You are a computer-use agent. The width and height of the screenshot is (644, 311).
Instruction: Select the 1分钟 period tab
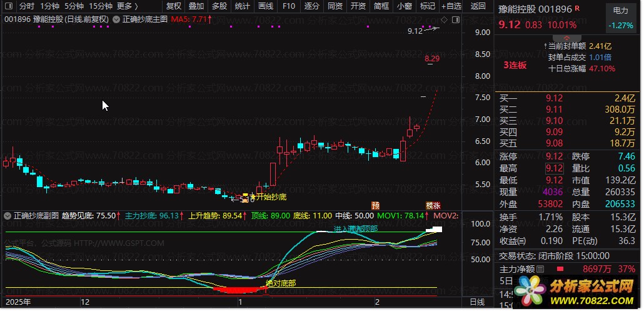[50, 6]
